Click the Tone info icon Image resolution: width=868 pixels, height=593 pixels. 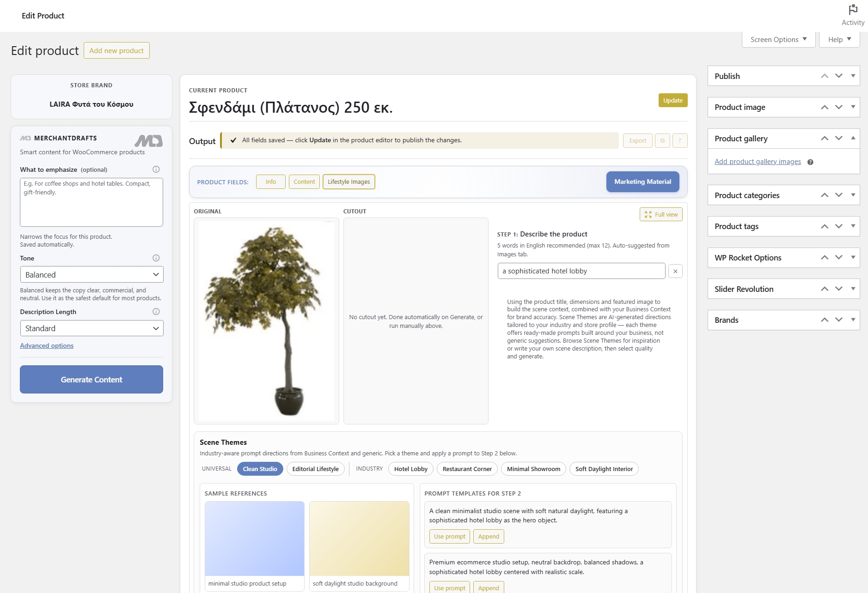click(x=156, y=258)
